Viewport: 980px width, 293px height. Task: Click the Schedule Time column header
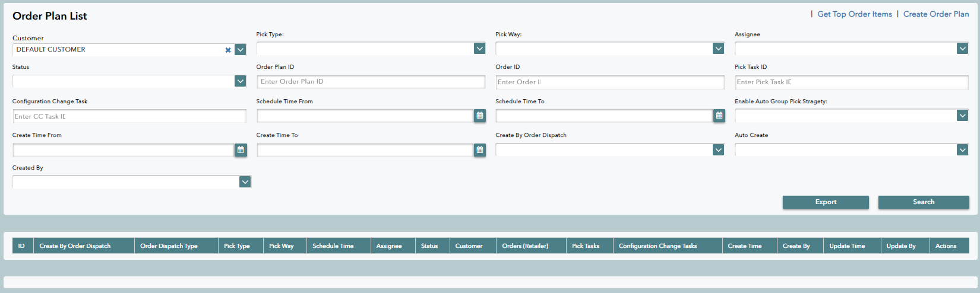tap(339, 246)
